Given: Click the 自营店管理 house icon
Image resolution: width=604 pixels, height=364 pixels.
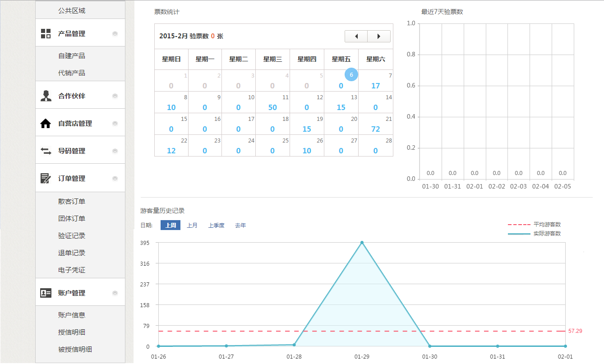Looking at the screenshot, I should 46,124.
